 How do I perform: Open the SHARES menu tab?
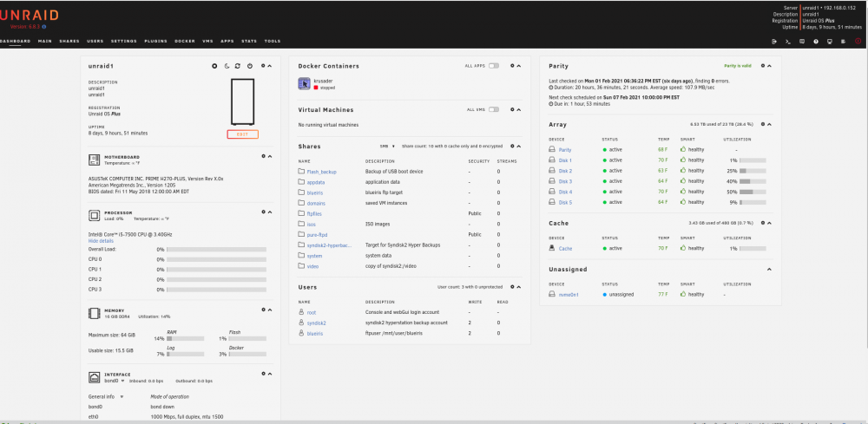point(69,41)
